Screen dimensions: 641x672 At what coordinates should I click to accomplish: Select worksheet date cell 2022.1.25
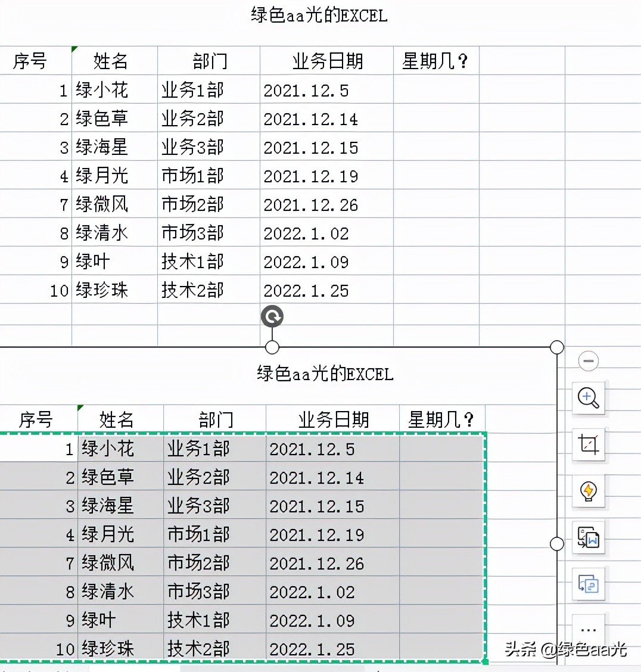(326, 290)
